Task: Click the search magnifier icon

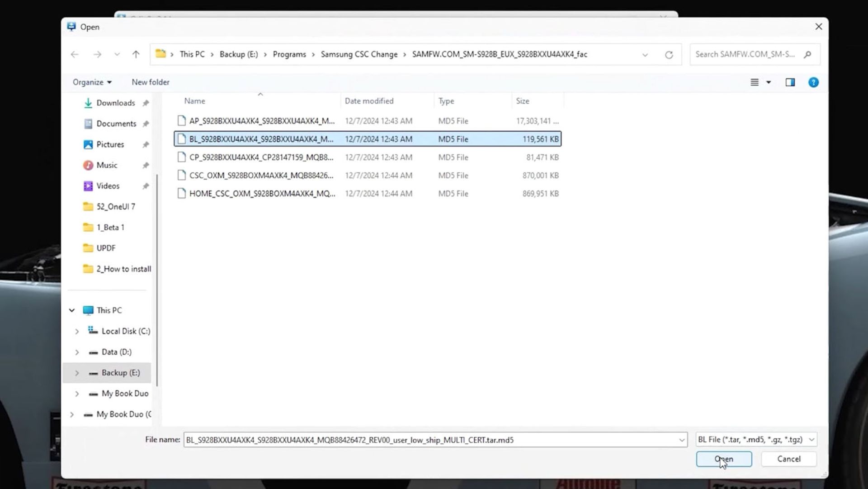Action: click(808, 54)
